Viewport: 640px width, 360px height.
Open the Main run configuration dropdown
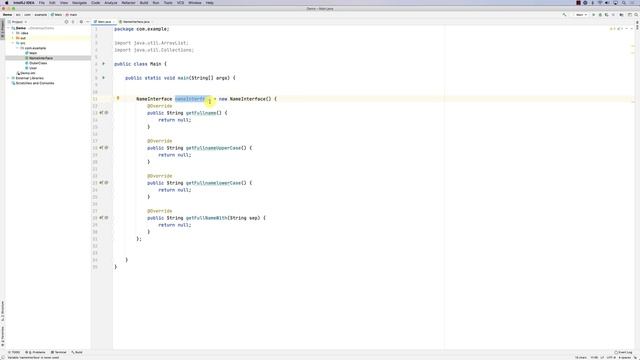pos(581,15)
